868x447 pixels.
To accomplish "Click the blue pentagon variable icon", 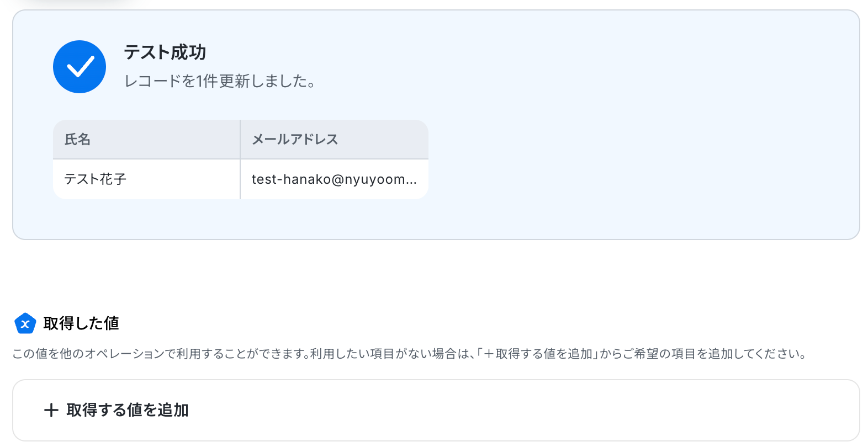I will click(x=25, y=323).
